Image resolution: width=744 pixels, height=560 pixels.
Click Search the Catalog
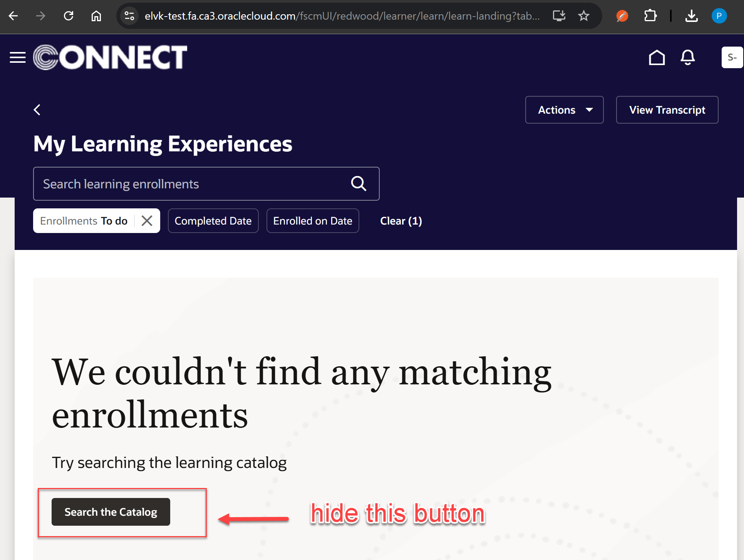pos(111,512)
